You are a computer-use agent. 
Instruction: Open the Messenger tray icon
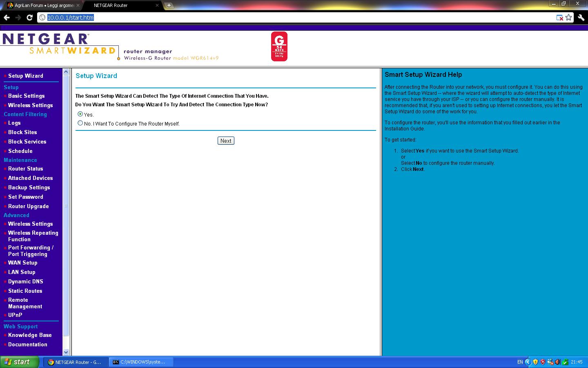pos(550,362)
